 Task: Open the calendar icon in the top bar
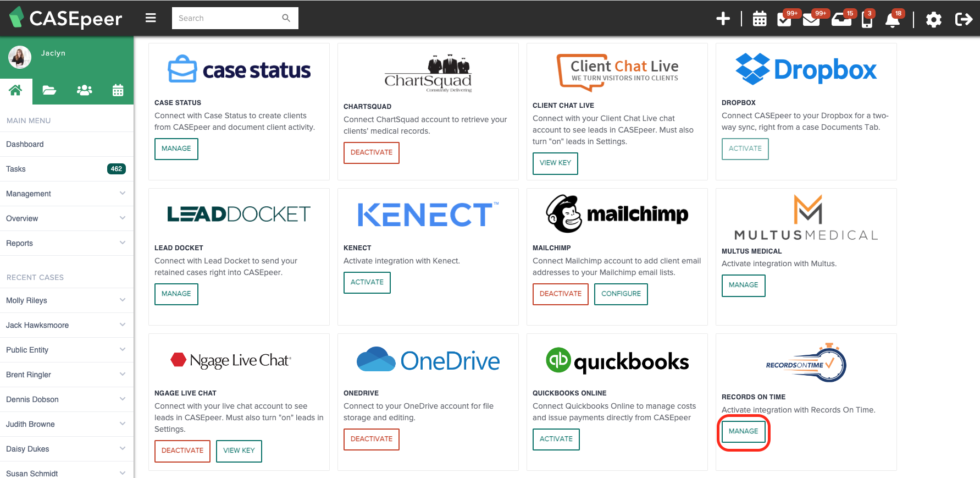[760, 19]
